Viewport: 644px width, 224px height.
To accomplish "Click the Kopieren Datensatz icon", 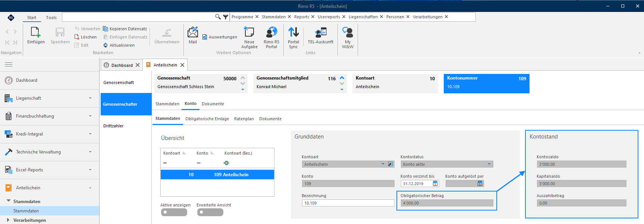I will tap(106, 29).
